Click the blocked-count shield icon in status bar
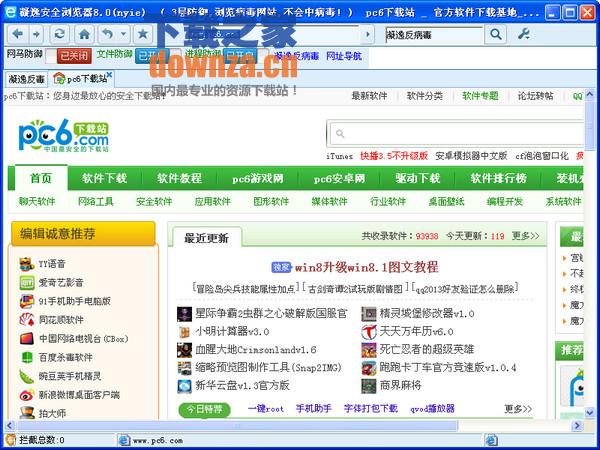The image size is (600, 450). coord(11,440)
